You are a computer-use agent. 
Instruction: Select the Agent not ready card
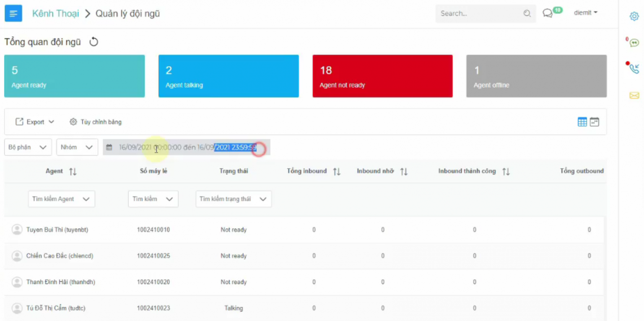382,76
